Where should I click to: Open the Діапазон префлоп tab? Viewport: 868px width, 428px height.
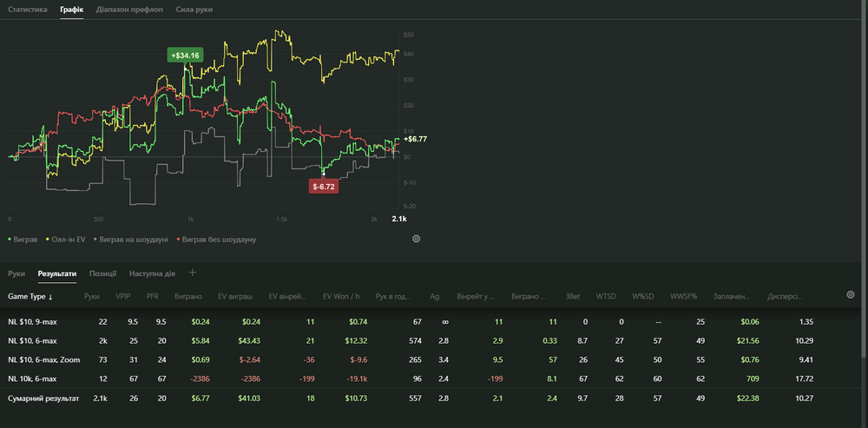123,9
